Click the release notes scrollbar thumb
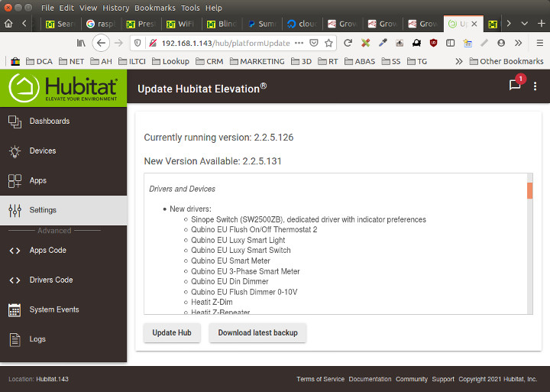Viewport: 550px width, 392px height. 529,190
